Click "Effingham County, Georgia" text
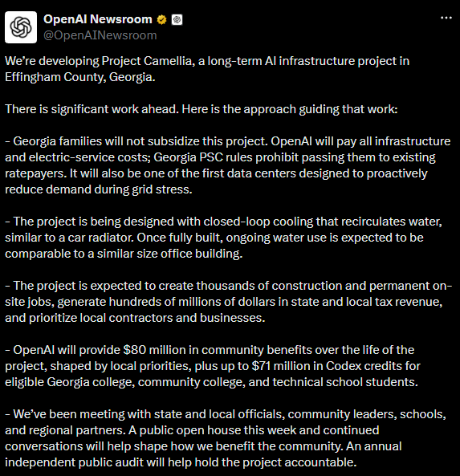The width and height of the screenshot is (460, 476). (x=80, y=77)
